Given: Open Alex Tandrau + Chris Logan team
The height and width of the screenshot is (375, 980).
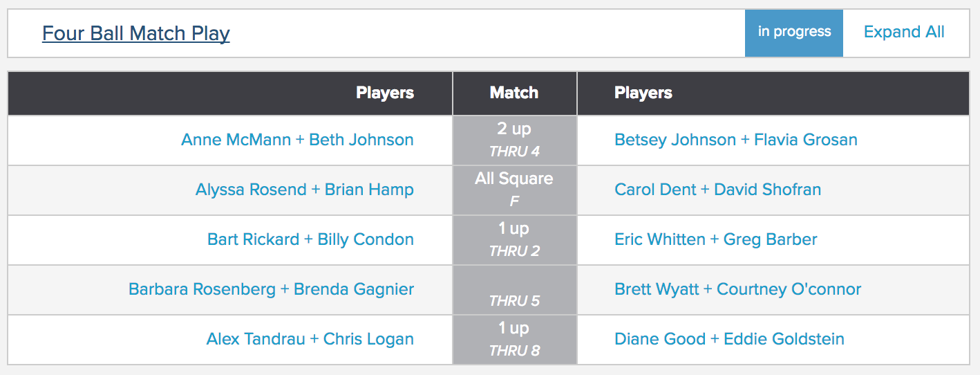Looking at the screenshot, I should (x=310, y=339).
